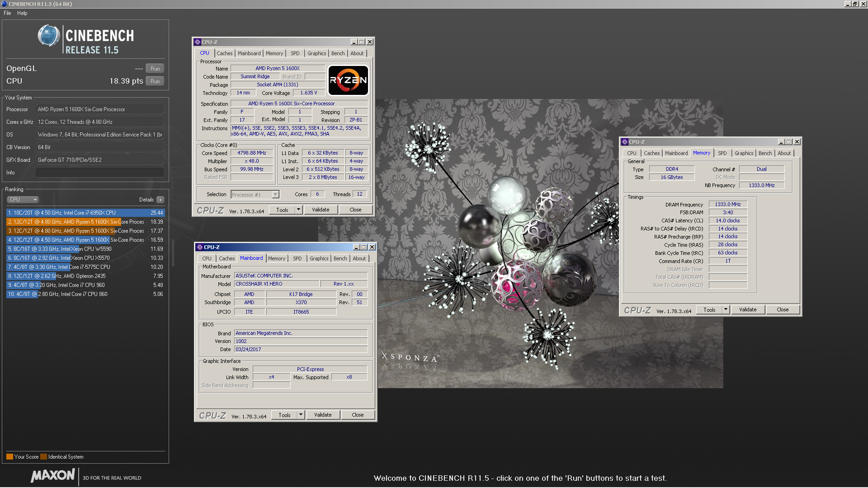This screenshot has height=488, width=868.
Task: Click the orange Your Score legend swatch
Action: click(9, 457)
